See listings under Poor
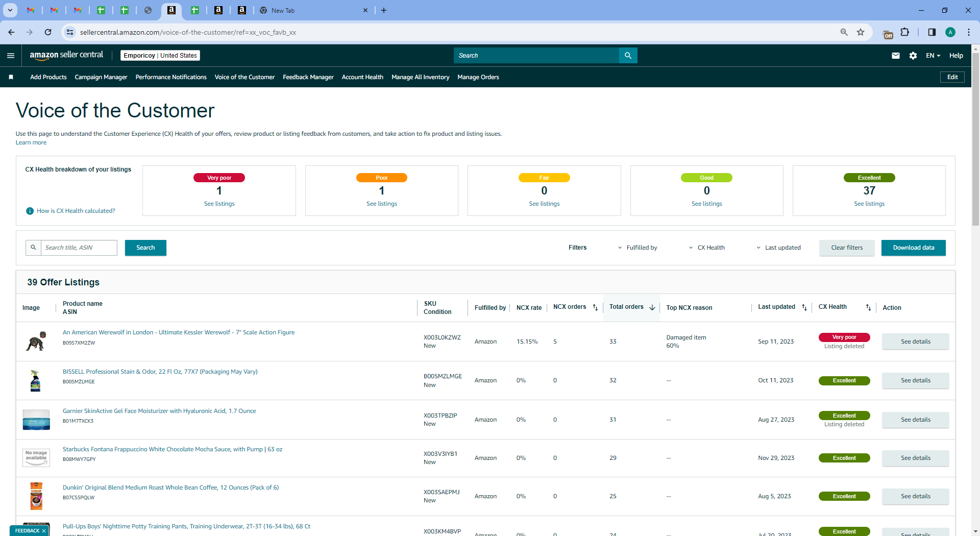Image resolution: width=980 pixels, height=536 pixels. [382, 204]
